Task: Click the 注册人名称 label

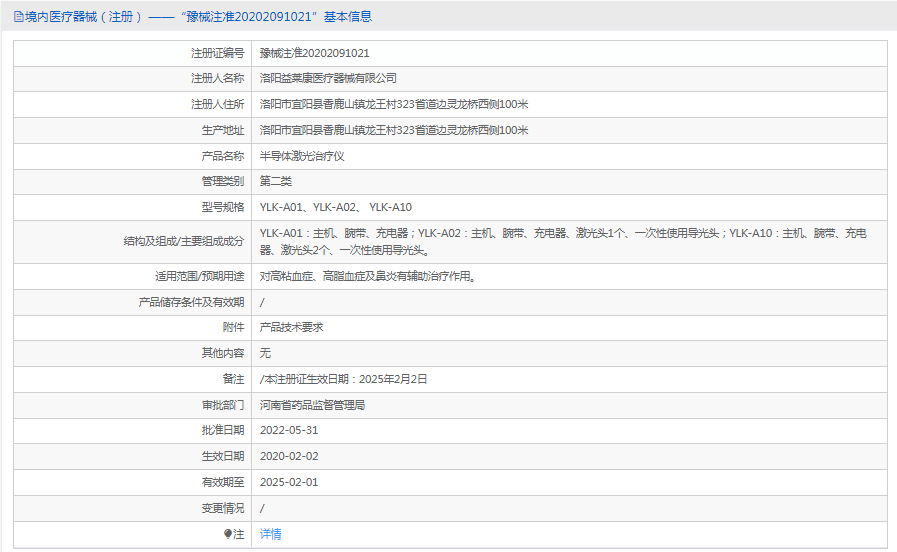Action: click(x=217, y=78)
